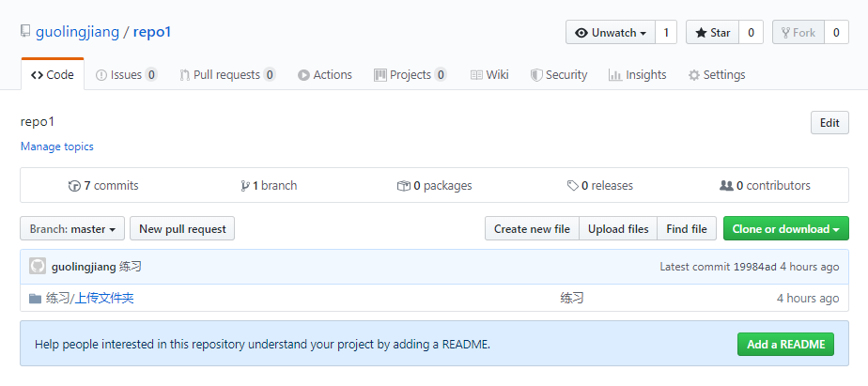Open the 练习 commit message in the folder row
The width and height of the screenshot is (868, 386).
572,299
